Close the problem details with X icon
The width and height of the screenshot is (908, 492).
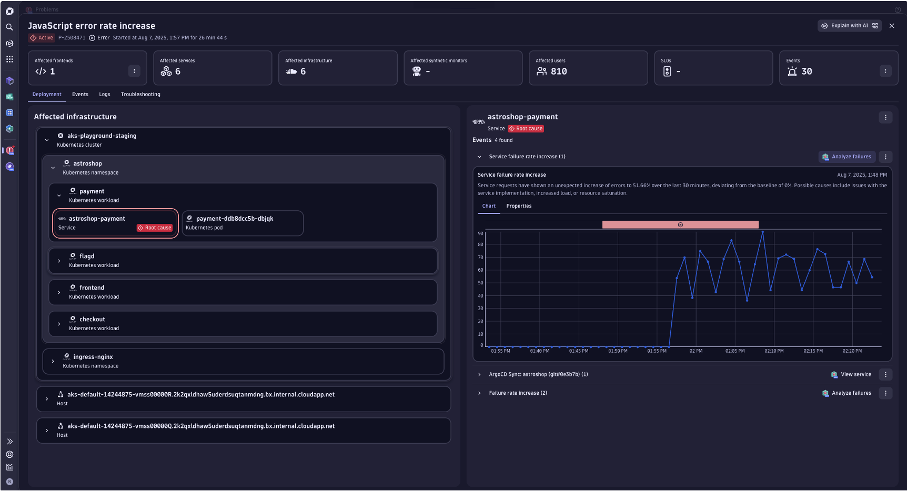(x=891, y=26)
